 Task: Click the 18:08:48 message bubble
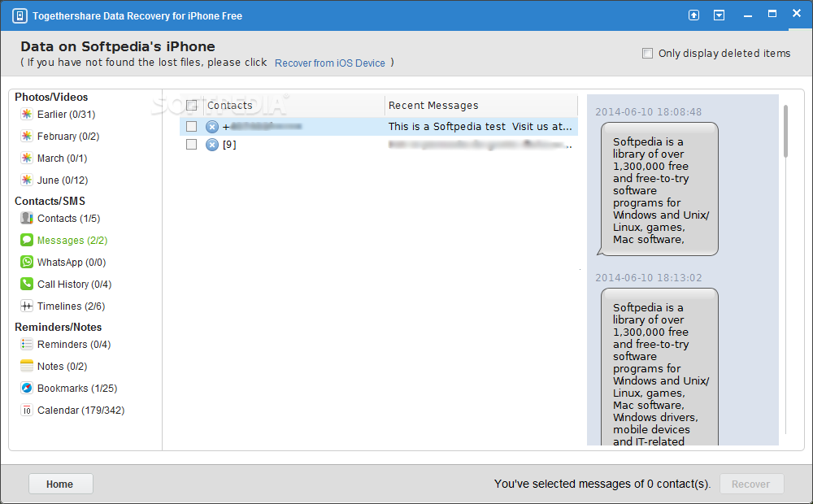point(659,189)
